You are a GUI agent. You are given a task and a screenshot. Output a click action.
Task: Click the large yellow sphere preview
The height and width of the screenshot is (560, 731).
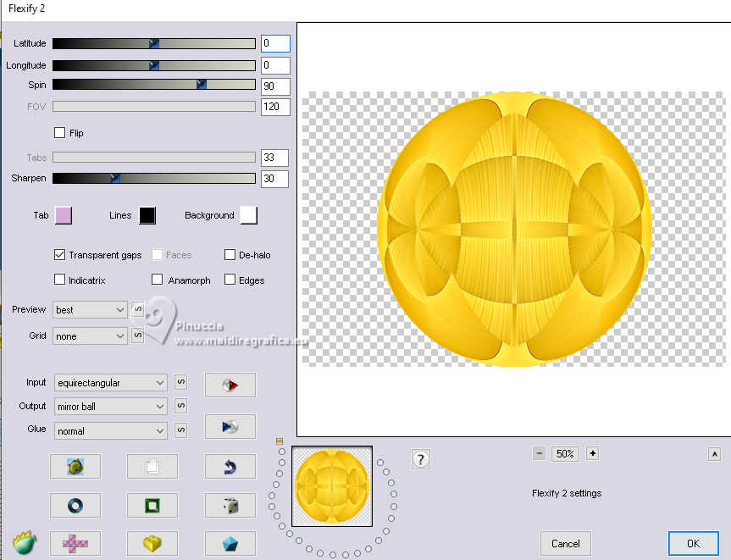point(514,229)
